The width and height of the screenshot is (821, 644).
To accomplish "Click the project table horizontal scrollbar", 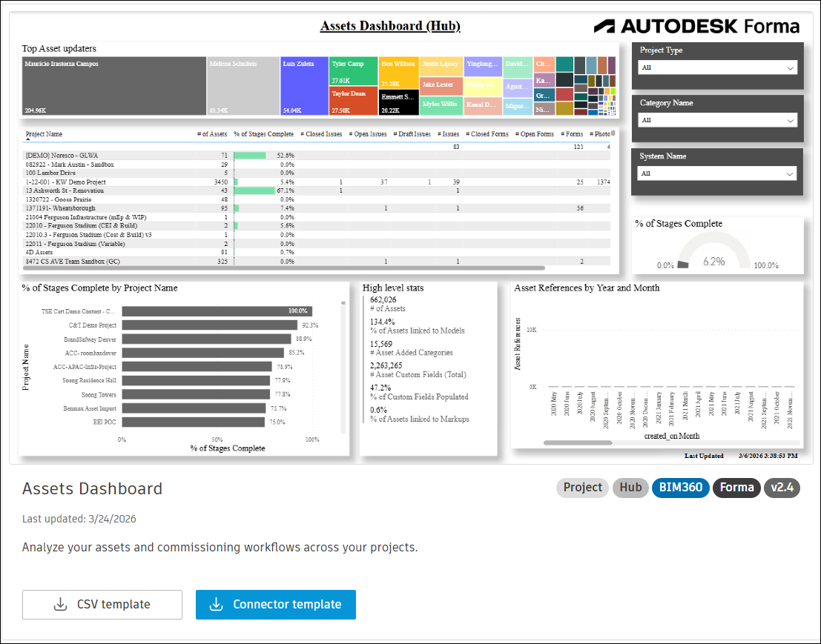I will pos(285,268).
